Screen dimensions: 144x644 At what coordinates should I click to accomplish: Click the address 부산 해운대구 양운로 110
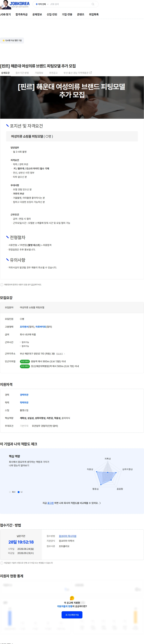[x=37, y=354]
